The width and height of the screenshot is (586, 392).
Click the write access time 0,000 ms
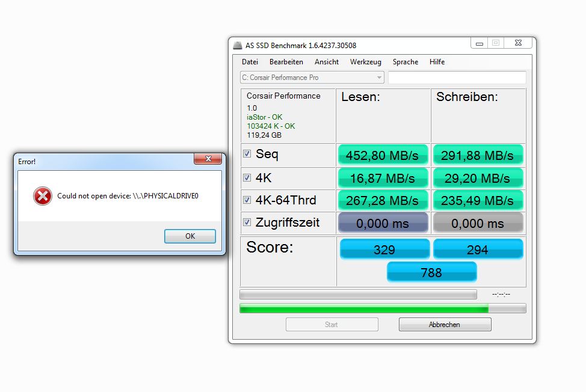pyautogui.click(x=478, y=223)
